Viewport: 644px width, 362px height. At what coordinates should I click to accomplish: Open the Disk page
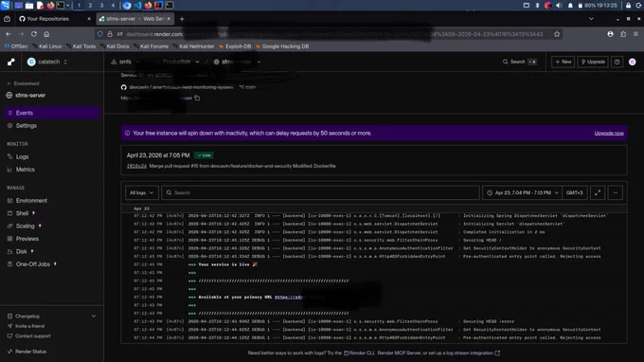pos(22,251)
